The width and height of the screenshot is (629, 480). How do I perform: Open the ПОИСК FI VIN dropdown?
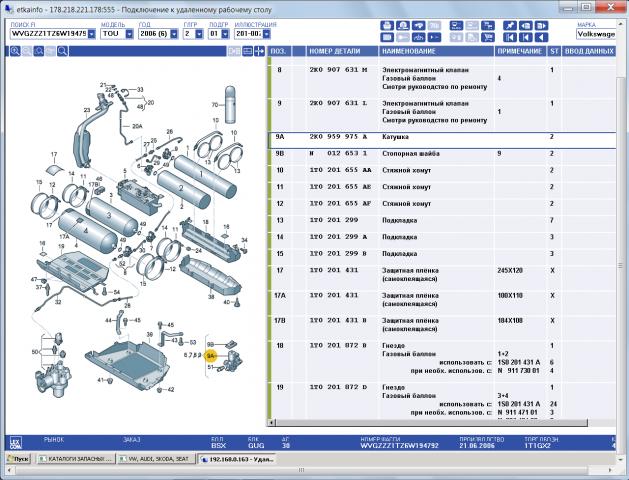point(92,34)
